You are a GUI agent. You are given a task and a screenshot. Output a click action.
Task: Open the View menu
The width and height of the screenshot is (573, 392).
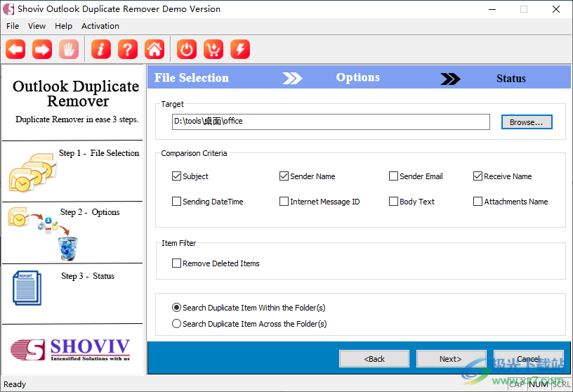point(37,26)
